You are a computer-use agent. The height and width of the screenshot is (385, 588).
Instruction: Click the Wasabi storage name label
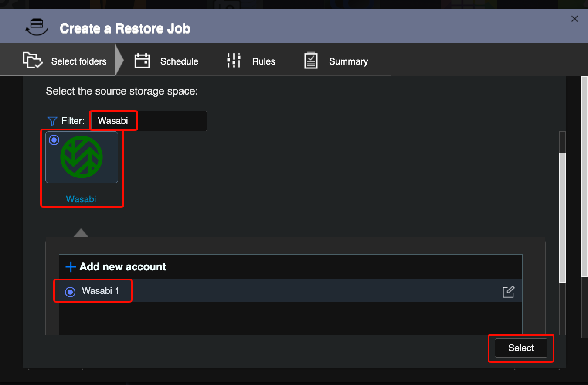[x=81, y=199]
